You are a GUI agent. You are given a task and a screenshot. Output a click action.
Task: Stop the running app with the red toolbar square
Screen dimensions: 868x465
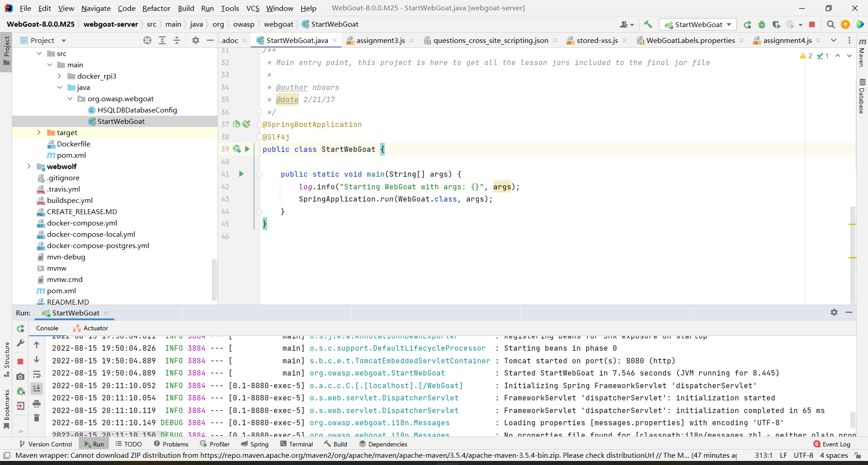click(812, 24)
